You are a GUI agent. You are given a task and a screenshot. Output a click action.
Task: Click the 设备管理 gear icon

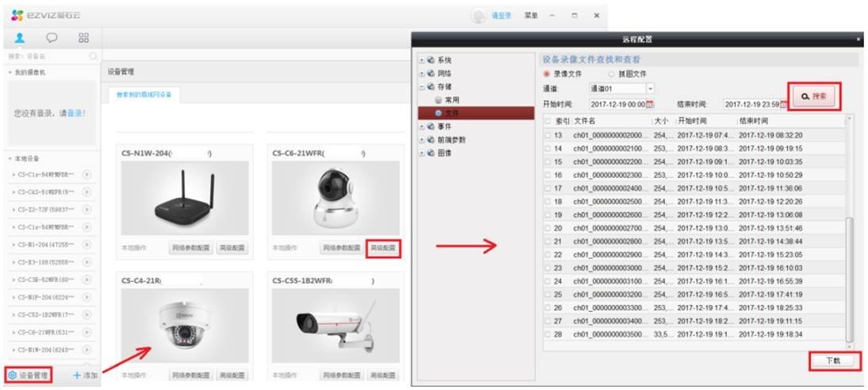(x=13, y=374)
